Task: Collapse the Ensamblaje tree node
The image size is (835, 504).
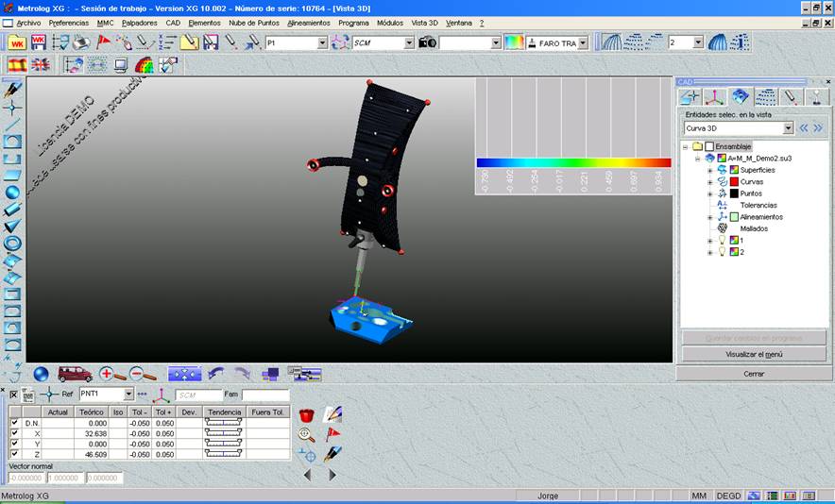Action: (686, 147)
